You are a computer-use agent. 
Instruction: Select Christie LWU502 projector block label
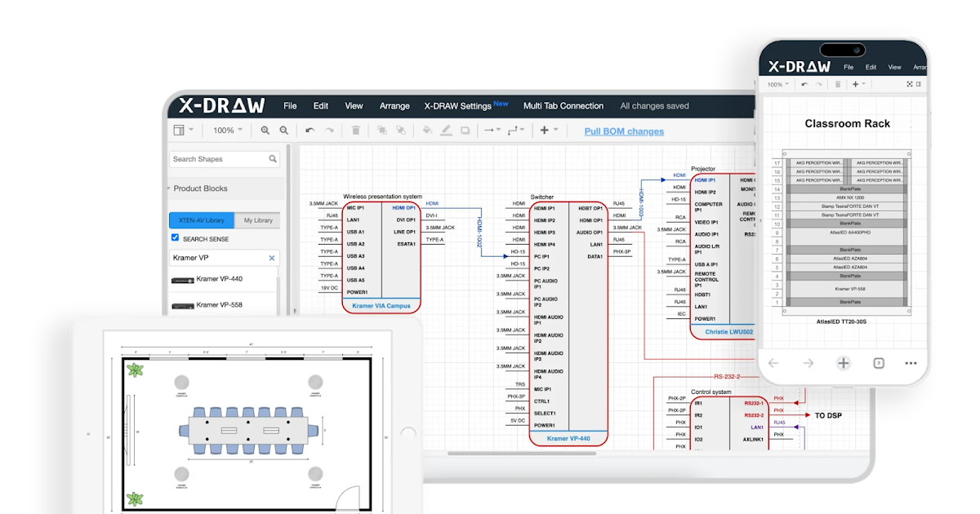point(729,331)
